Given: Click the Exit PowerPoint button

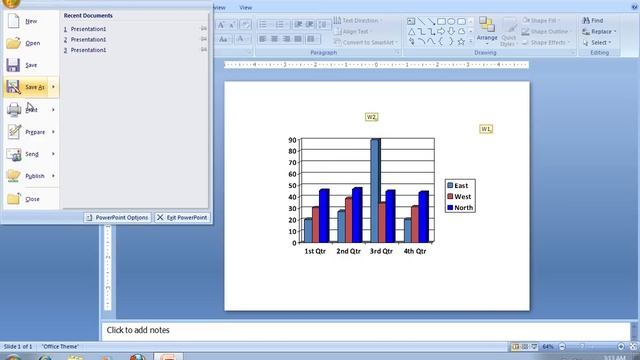Looking at the screenshot, I should [x=182, y=218].
